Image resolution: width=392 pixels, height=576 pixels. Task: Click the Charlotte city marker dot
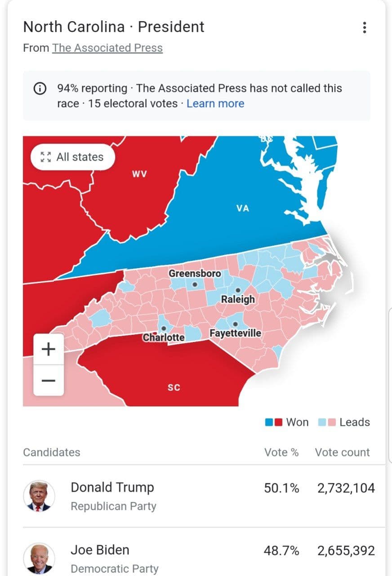click(x=164, y=328)
